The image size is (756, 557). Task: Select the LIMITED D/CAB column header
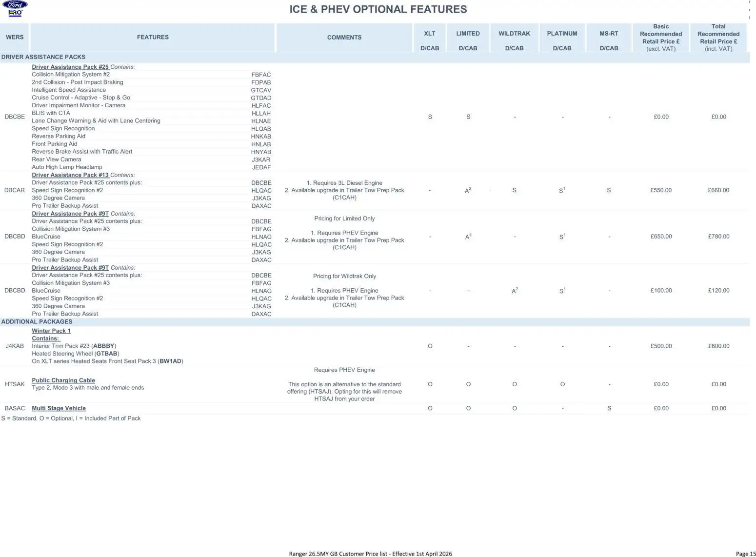(x=468, y=41)
